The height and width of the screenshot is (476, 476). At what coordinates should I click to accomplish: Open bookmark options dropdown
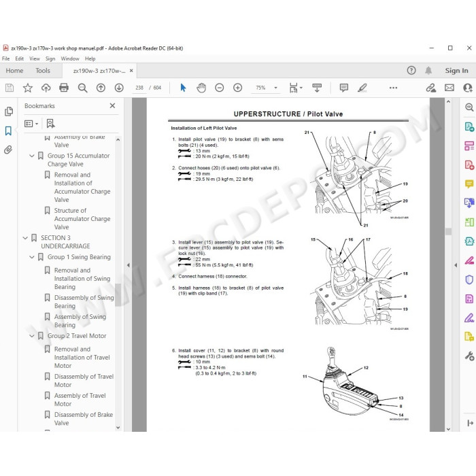tap(31, 124)
